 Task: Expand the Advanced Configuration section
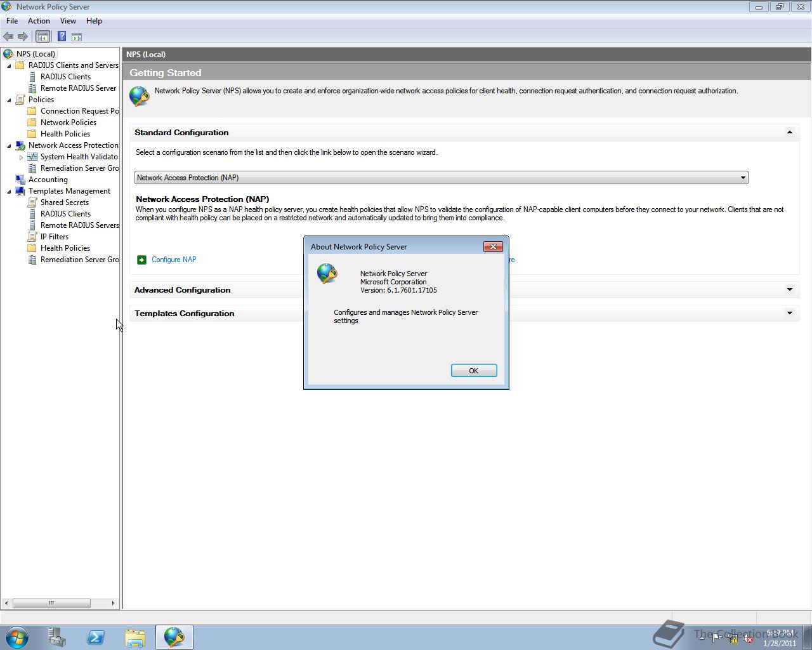click(x=790, y=289)
